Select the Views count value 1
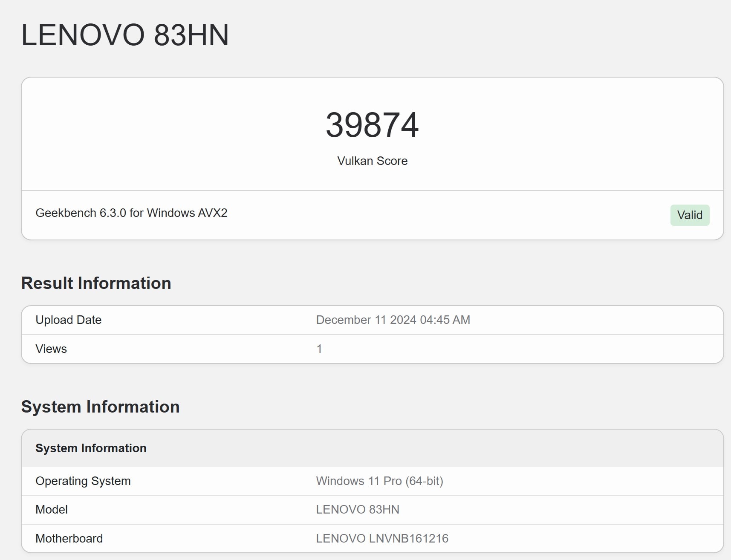731x560 pixels. click(x=319, y=349)
